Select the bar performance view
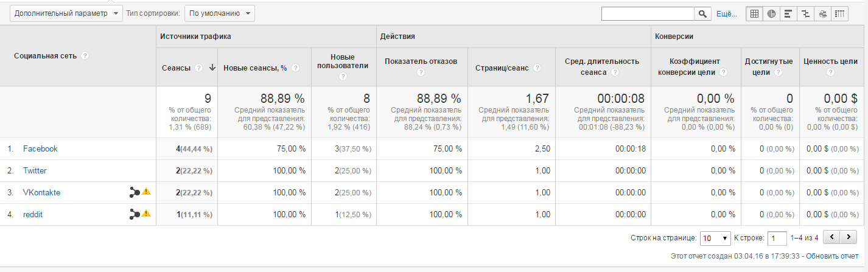Screen dimensions: 868x272 [788, 14]
